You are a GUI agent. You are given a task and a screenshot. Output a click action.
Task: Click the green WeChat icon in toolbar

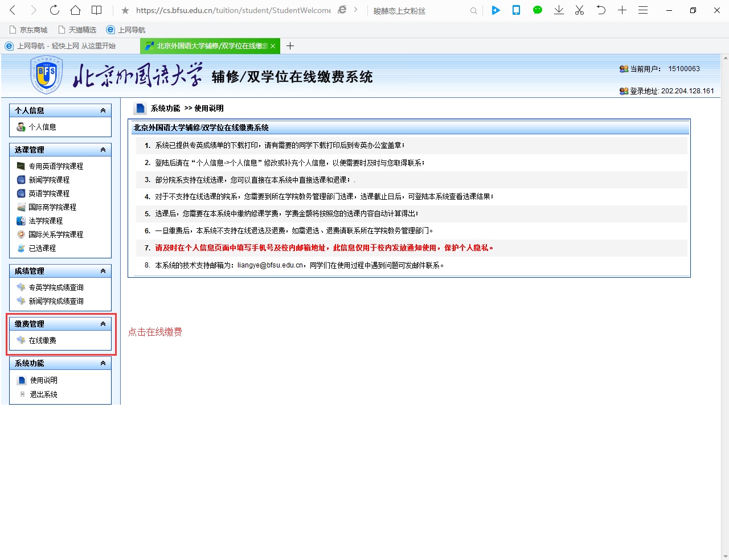(537, 10)
